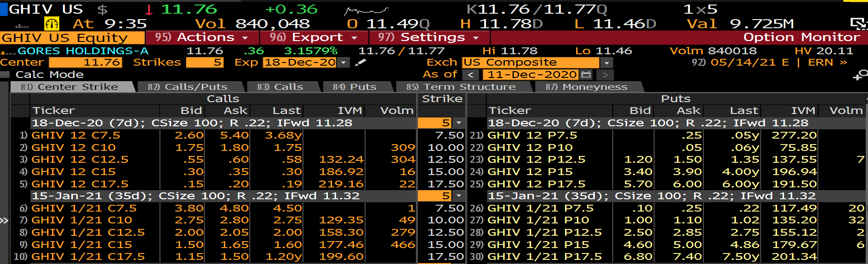Click the As of 11-Dec-2020 date field
The width and height of the screenshot is (868, 264).
[531, 75]
